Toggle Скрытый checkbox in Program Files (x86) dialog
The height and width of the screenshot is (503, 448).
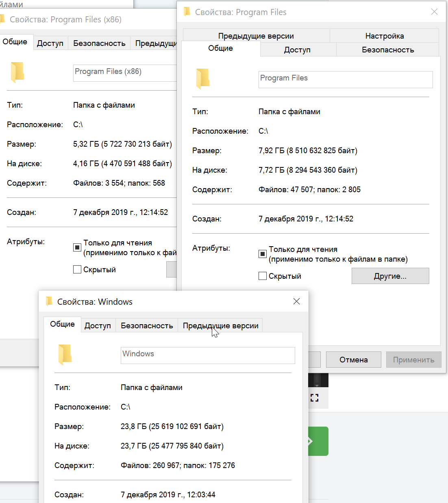point(77,269)
